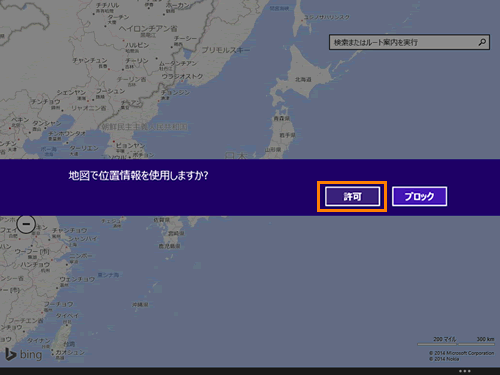Viewport: 500px width, 375px height.
Task: Click the チチハル city label
Action: click(108, 6)
